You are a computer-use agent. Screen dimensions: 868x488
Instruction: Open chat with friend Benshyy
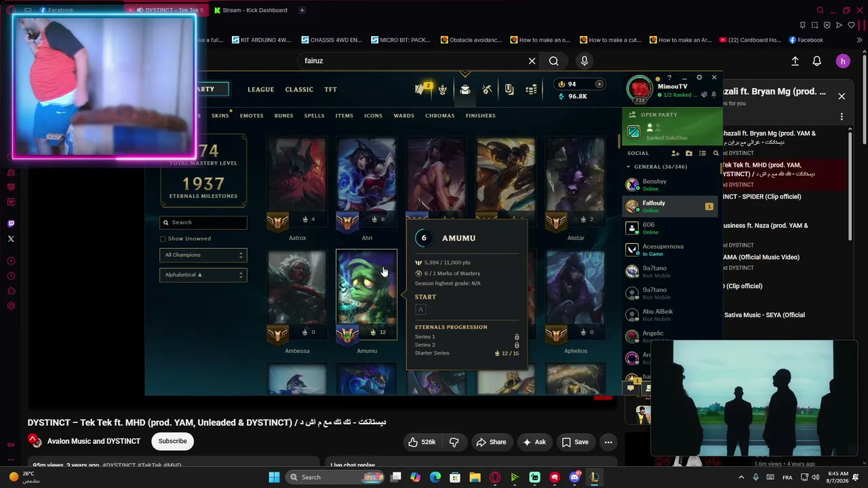670,185
